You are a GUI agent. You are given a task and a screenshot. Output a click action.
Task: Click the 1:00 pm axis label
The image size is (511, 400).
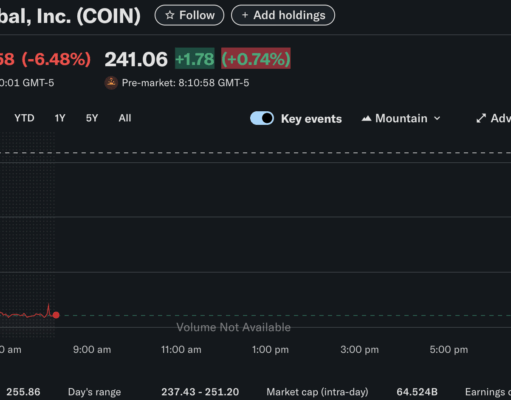click(270, 350)
